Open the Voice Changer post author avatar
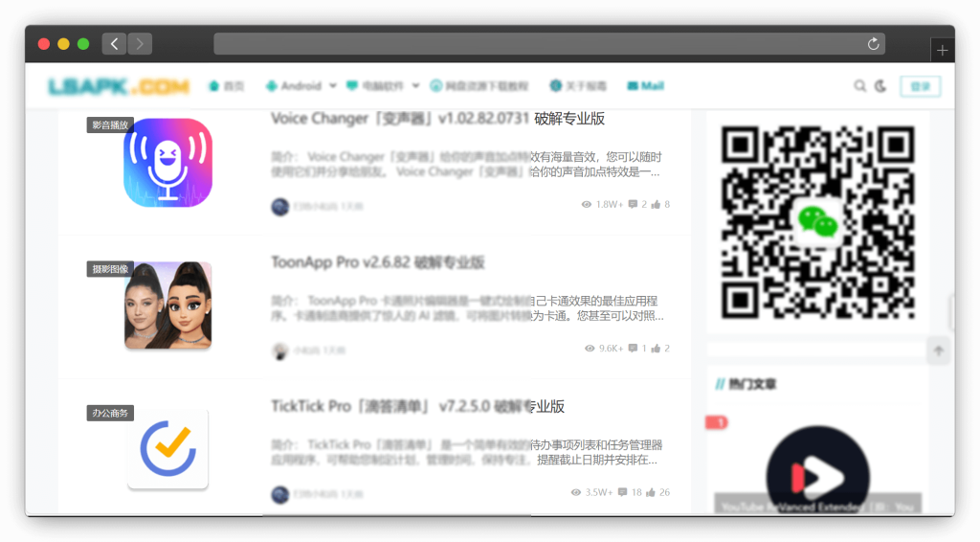 [x=280, y=206]
